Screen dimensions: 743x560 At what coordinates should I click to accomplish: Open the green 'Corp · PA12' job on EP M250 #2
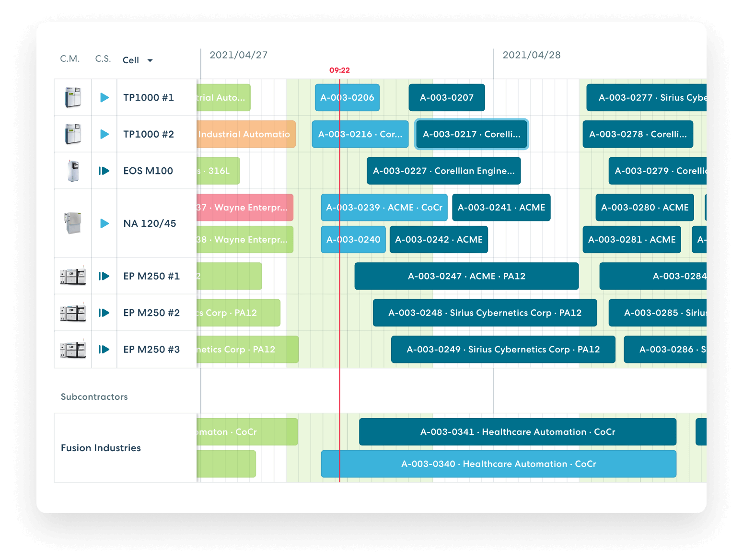[238, 313]
